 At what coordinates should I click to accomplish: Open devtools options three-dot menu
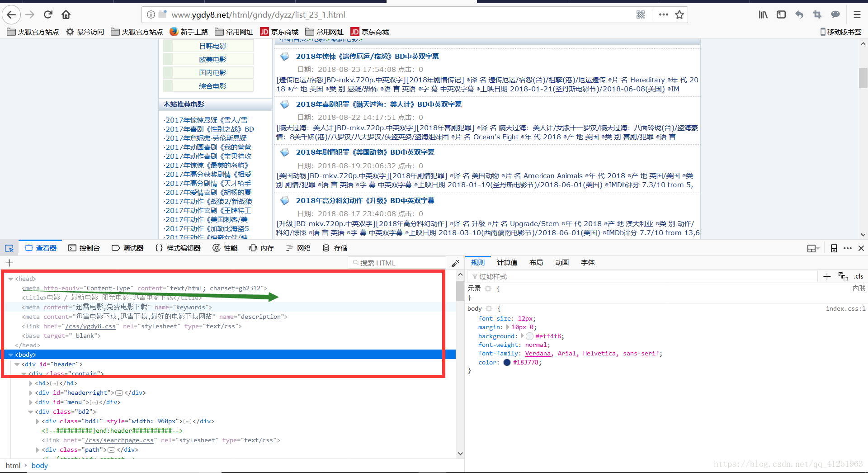848,248
